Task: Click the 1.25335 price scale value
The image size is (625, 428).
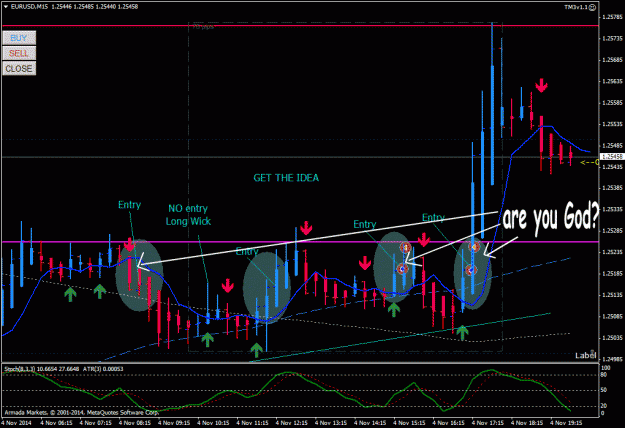Action: click(x=612, y=209)
